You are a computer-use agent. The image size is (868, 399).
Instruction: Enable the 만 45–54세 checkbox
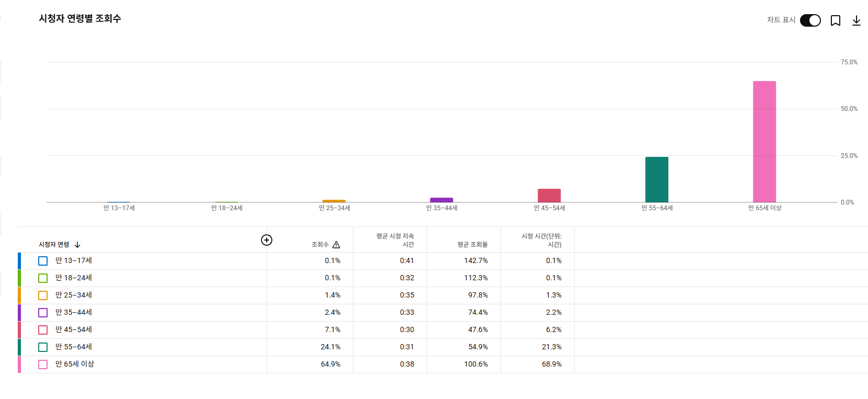[43, 330]
